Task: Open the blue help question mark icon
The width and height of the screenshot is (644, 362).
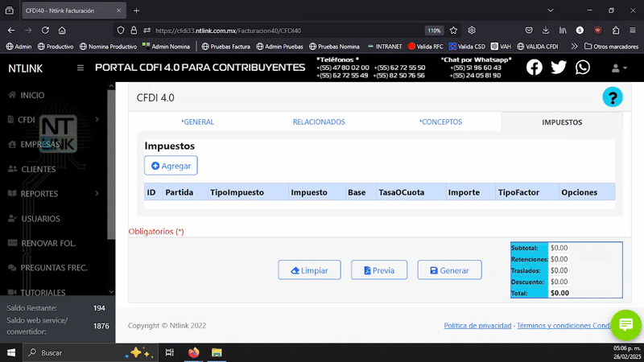Action: coord(613,97)
